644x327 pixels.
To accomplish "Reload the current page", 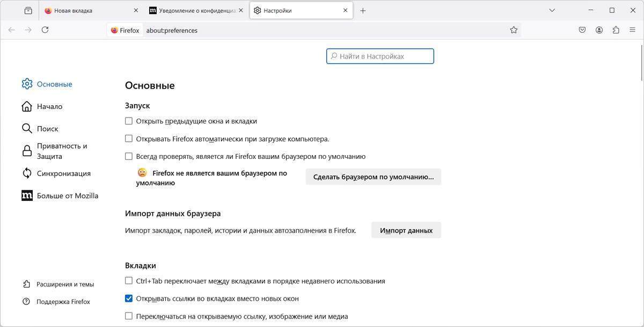I will [45, 30].
